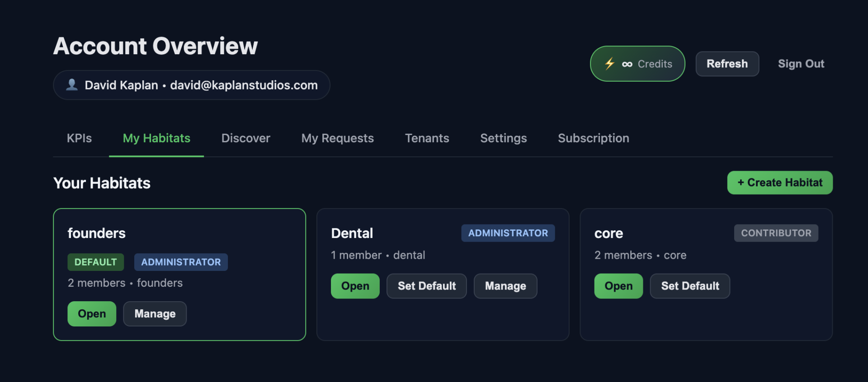Switch to the Settings tab

(503, 138)
